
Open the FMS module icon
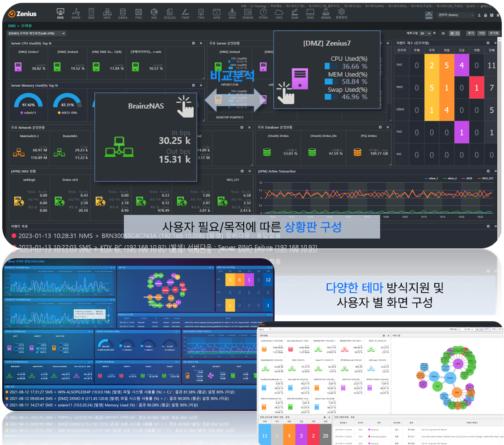(x=139, y=14)
